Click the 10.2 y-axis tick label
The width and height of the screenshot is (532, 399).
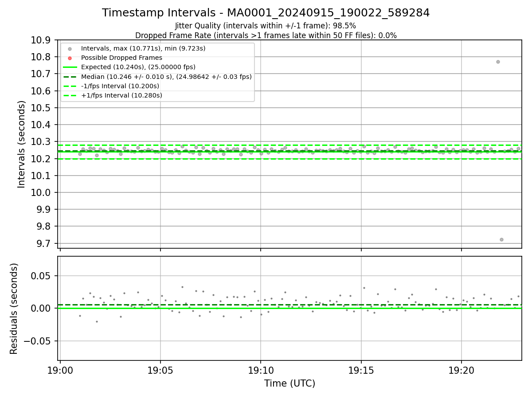coord(41,159)
